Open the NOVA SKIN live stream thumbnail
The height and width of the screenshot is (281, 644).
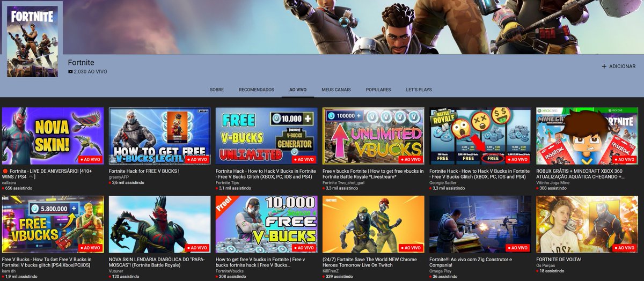[53, 136]
